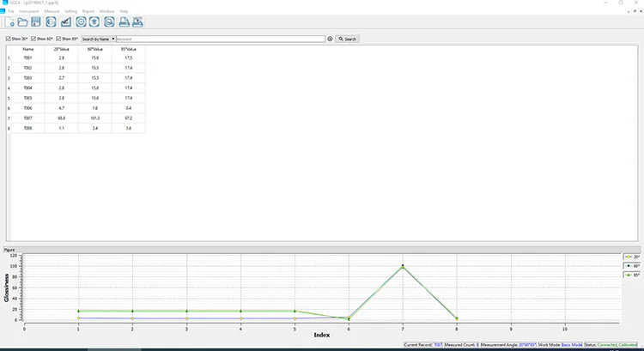Screen dimensions: 644x351
Task: Click the round icon after the Save icon
Action: click(51, 22)
